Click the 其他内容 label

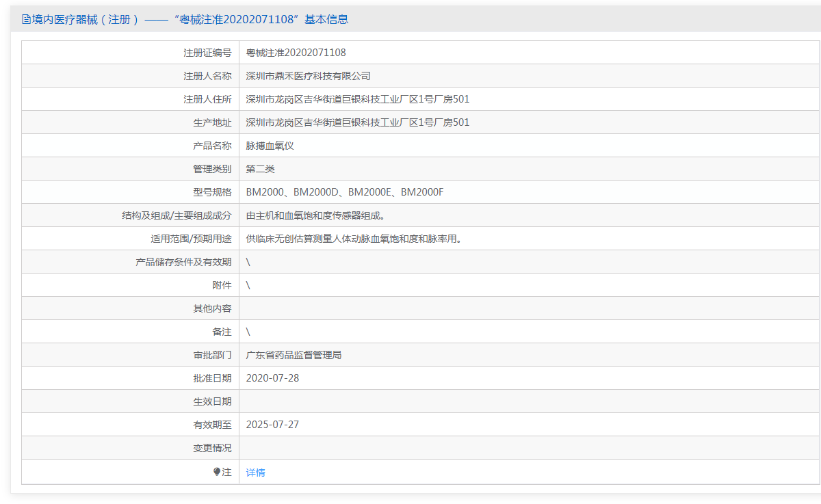(212, 308)
